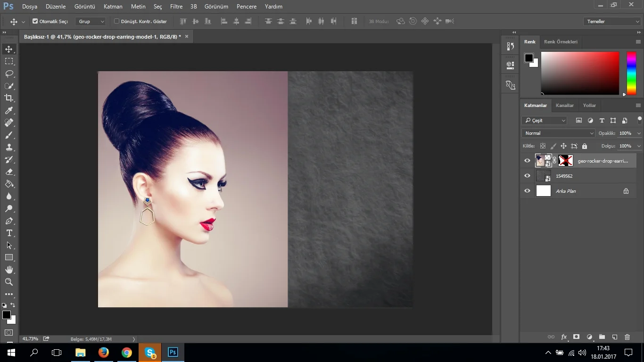Image resolution: width=644 pixels, height=362 pixels.
Task: Toggle Otomatik Seç checkbox
Action: 35,21
